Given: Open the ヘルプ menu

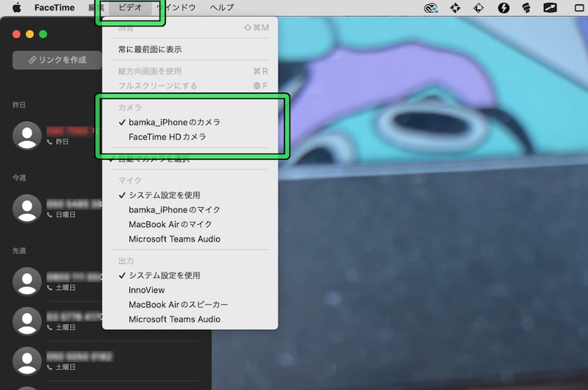Looking at the screenshot, I should point(222,7).
